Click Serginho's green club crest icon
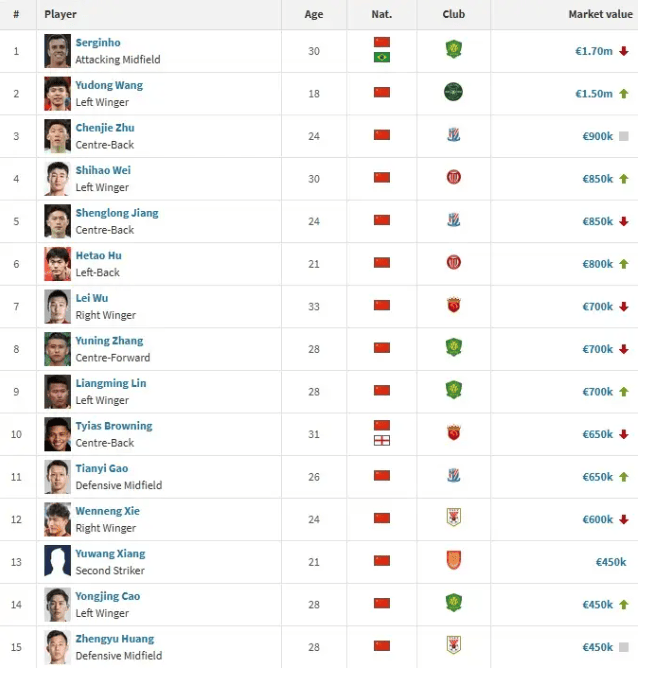Image resolution: width=647 pixels, height=690 pixels. tap(453, 49)
